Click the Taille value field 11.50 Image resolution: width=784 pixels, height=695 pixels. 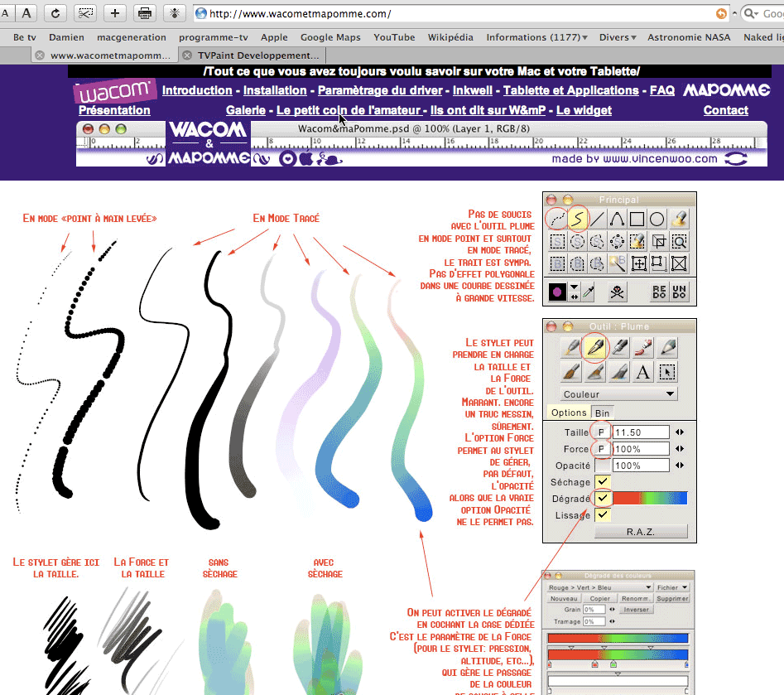[641, 432]
